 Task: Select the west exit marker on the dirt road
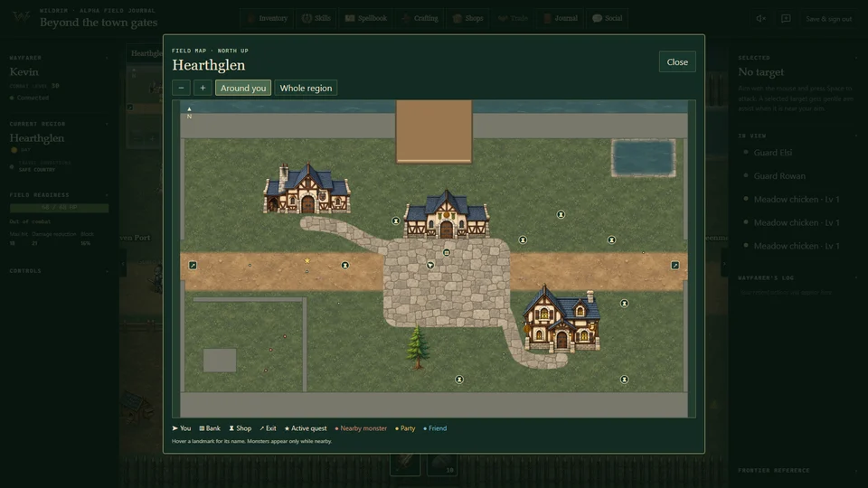pos(193,266)
